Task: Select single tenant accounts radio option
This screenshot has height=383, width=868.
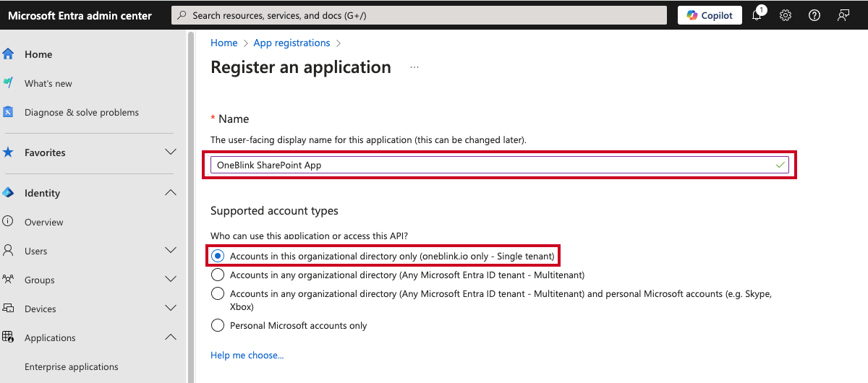Action: click(218, 256)
